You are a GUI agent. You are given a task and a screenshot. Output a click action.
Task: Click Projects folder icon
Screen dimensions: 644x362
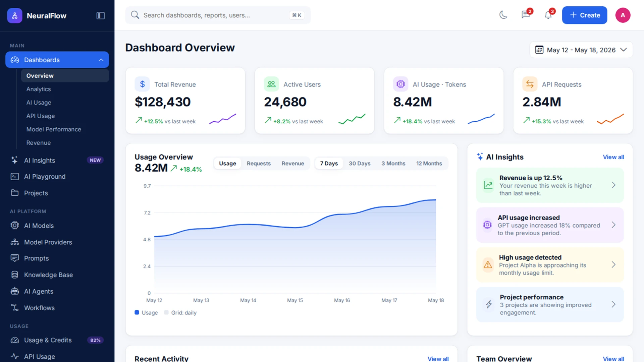pyautogui.click(x=14, y=193)
